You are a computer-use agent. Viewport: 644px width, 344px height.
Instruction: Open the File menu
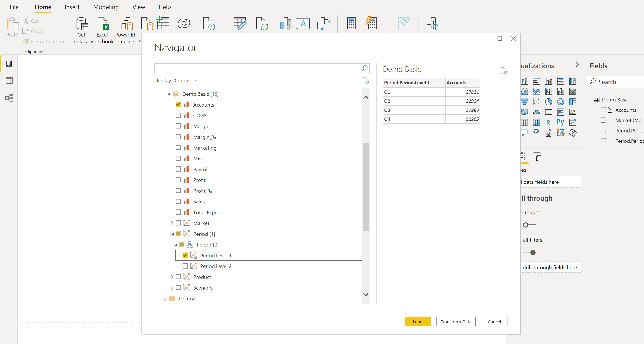point(14,7)
